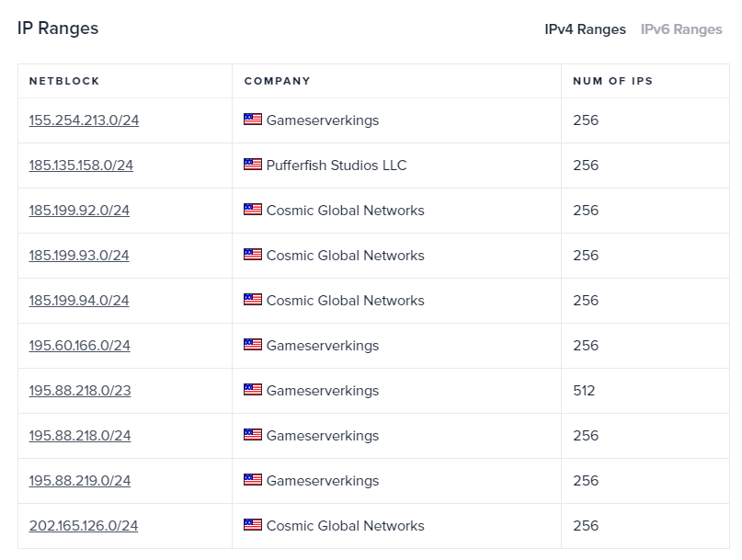Click flag icon in 185.199.92.0/24 row

pyautogui.click(x=253, y=210)
